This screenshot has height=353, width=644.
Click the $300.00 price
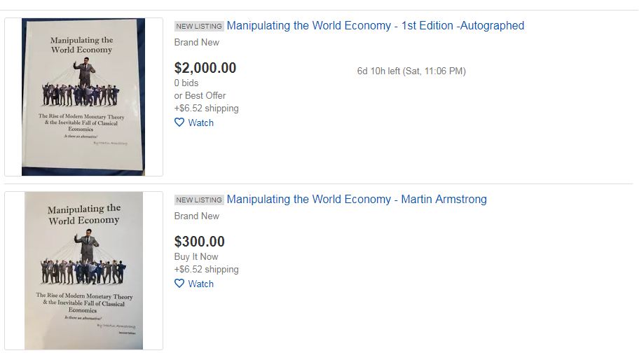(200, 242)
